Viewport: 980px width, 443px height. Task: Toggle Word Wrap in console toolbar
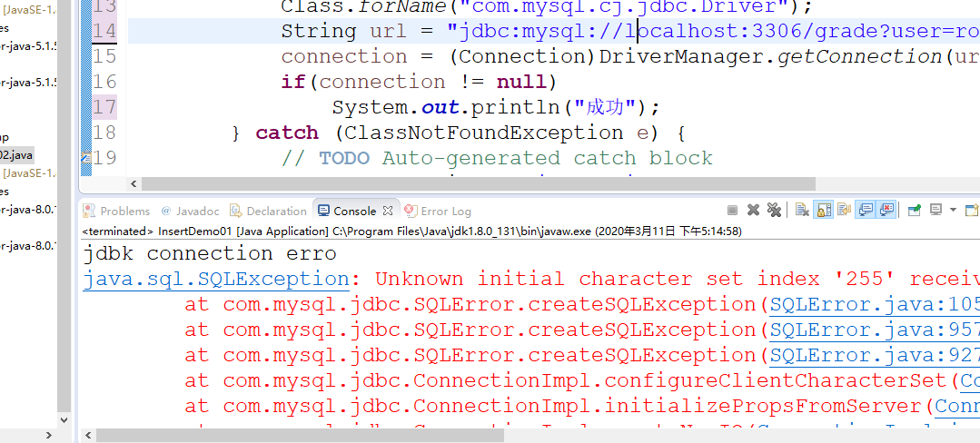pyautogui.click(x=845, y=210)
